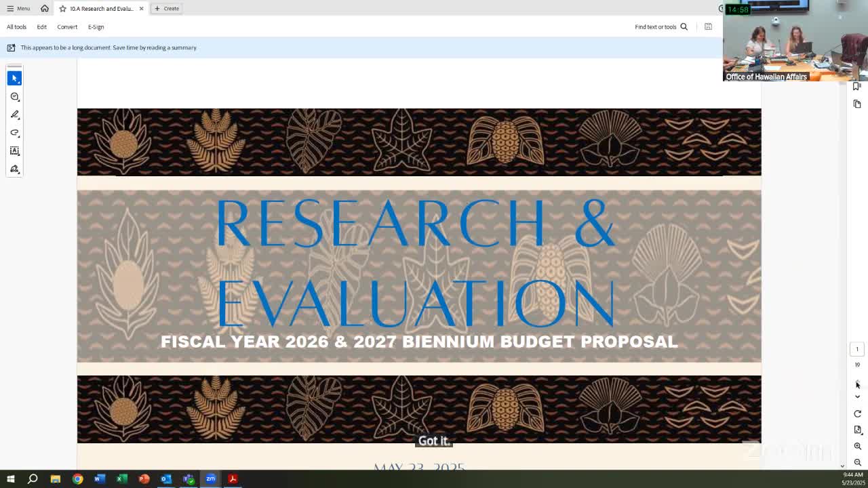Open the Convert menu
Image resolution: width=868 pixels, height=488 pixels.
(x=67, y=26)
